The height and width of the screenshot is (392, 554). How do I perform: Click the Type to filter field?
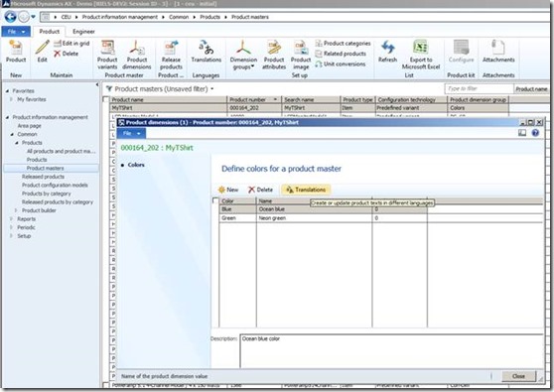pyautogui.click(x=479, y=88)
